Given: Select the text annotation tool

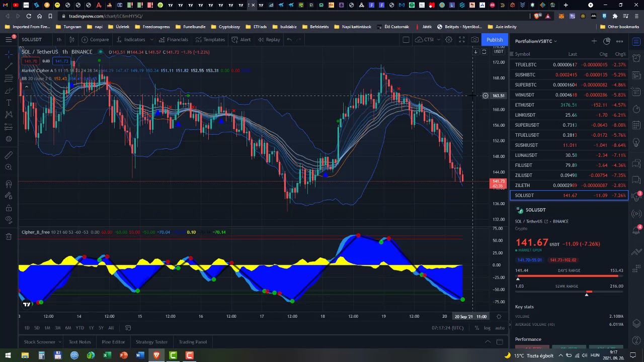Looking at the screenshot, I should point(9,103).
